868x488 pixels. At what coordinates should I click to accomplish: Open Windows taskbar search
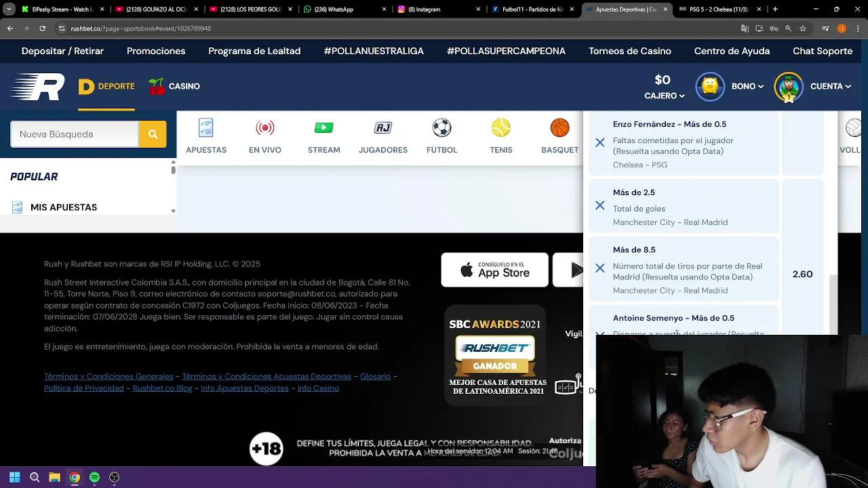[x=35, y=477]
